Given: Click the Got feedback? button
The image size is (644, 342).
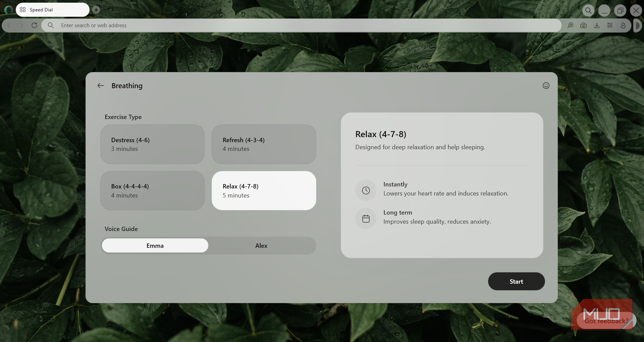Looking at the screenshot, I should tap(606, 321).
